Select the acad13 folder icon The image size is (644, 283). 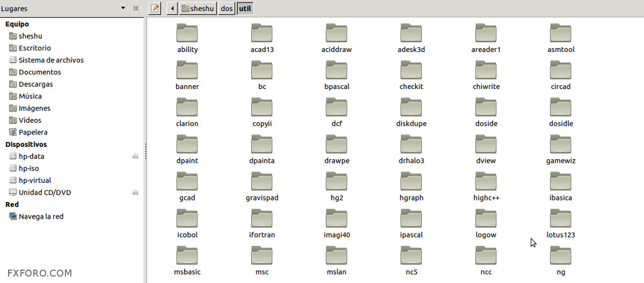pos(262,33)
